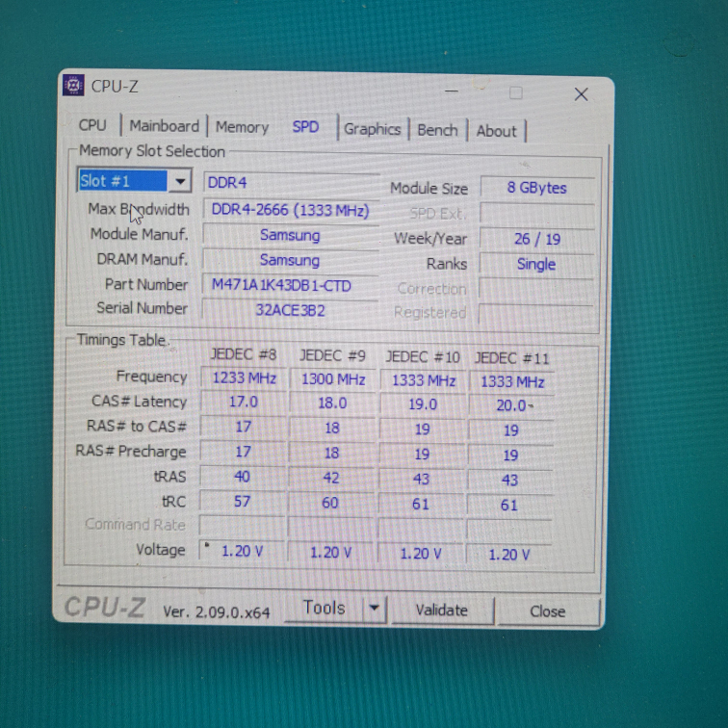Switch to the Mainboard tab
Screen dimensions: 728x728
164,126
